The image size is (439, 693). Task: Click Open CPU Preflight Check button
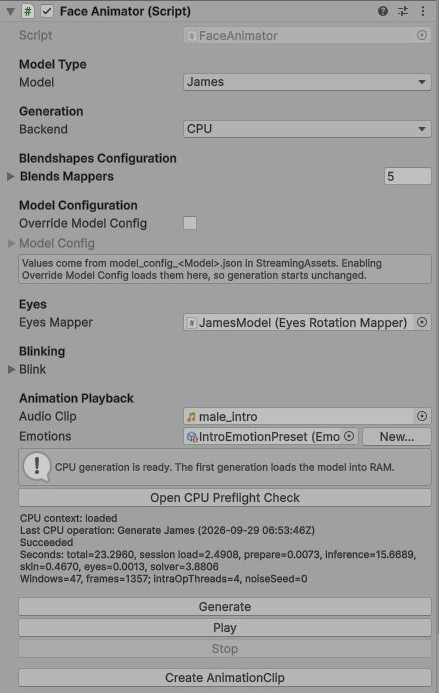[x=225, y=498]
